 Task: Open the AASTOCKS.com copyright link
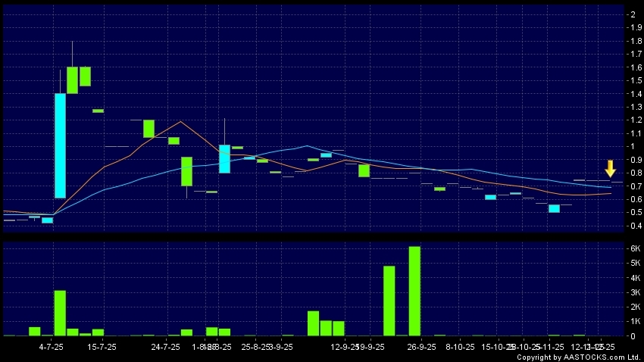(580, 357)
